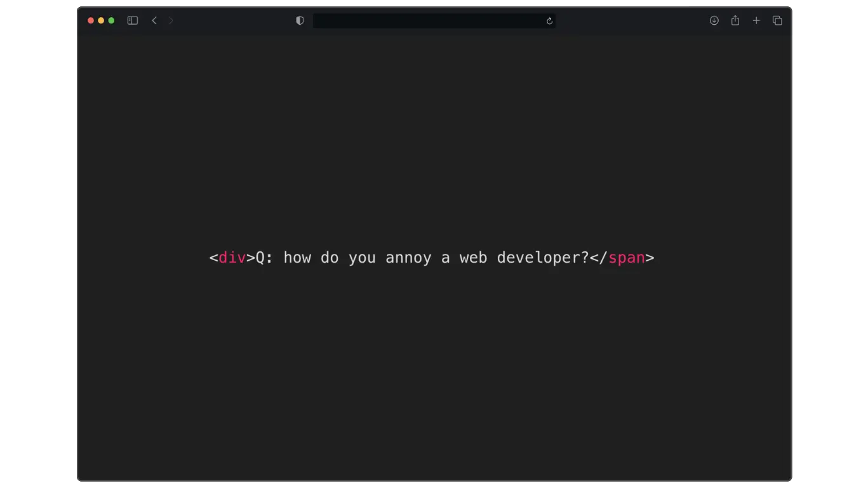Click the pink "div" tag text
Screen dimensions: 868x488
(x=232, y=258)
